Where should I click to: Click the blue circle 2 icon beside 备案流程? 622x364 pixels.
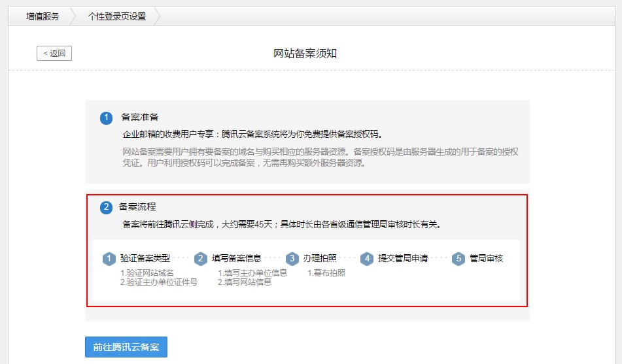107,207
